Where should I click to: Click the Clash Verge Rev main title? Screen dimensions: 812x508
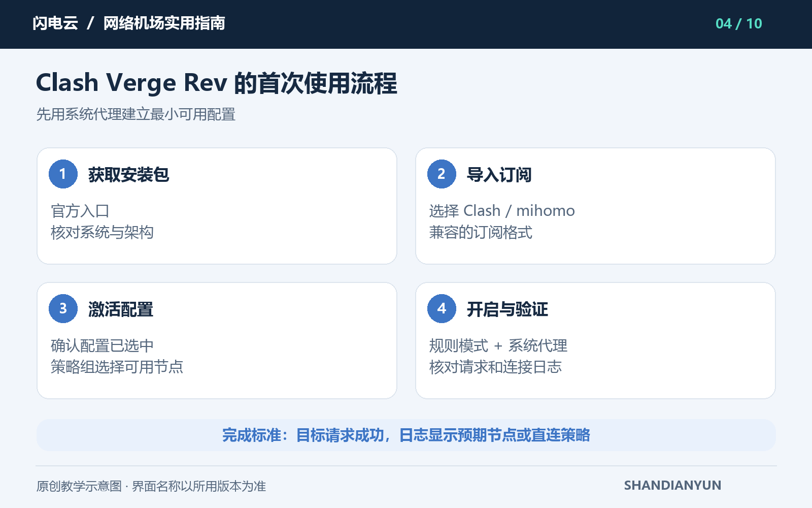coord(217,83)
